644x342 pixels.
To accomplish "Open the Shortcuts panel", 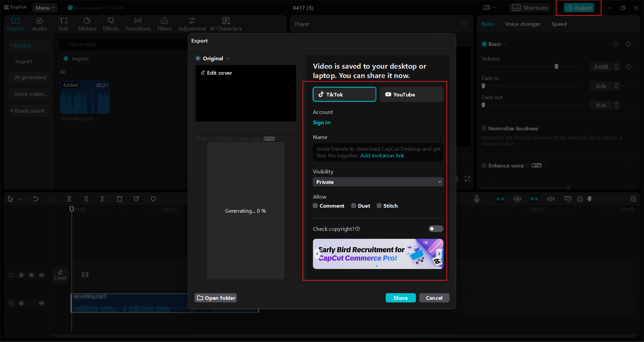I will 530,8.
